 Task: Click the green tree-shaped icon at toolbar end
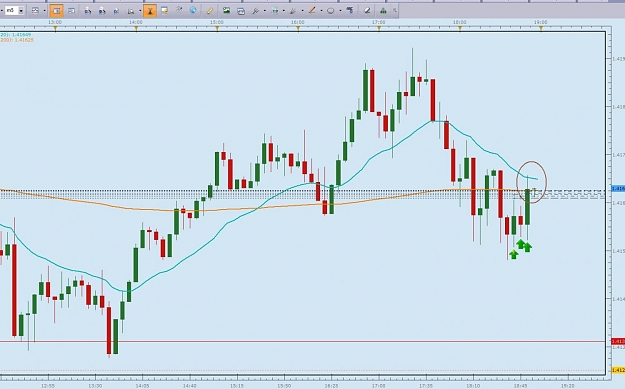click(x=383, y=11)
